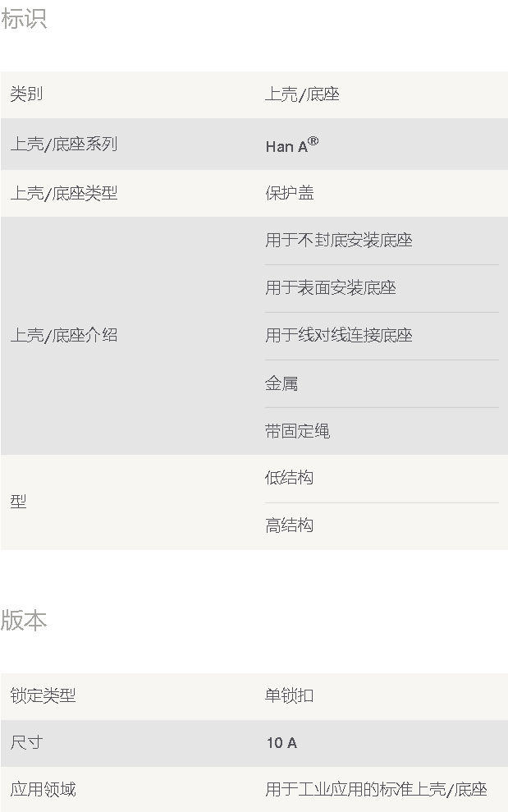Click the 金属 material entry
508x812 pixels.
(x=281, y=383)
